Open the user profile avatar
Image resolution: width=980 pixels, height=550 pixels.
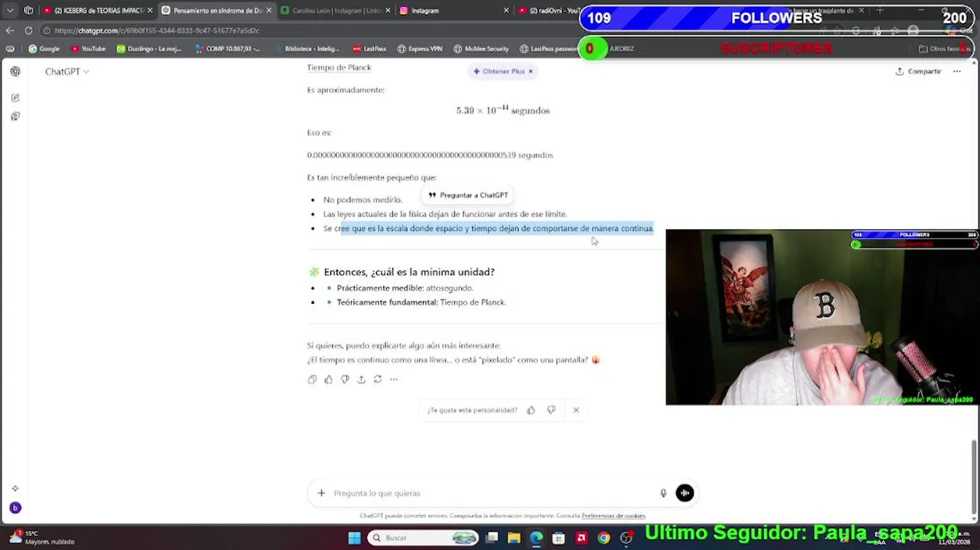tap(15, 508)
